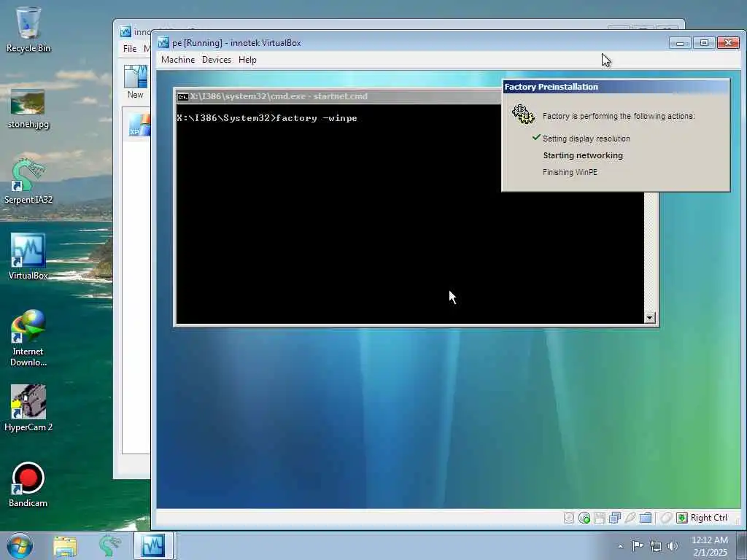Click the cmd.exe - startnet.cmd title bar
This screenshot has width=747, height=560.
[x=337, y=96]
